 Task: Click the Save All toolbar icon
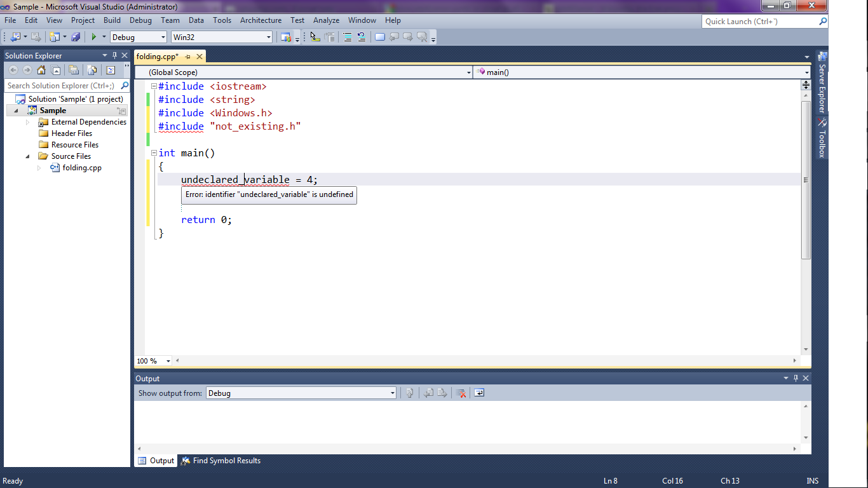[x=76, y=37]
